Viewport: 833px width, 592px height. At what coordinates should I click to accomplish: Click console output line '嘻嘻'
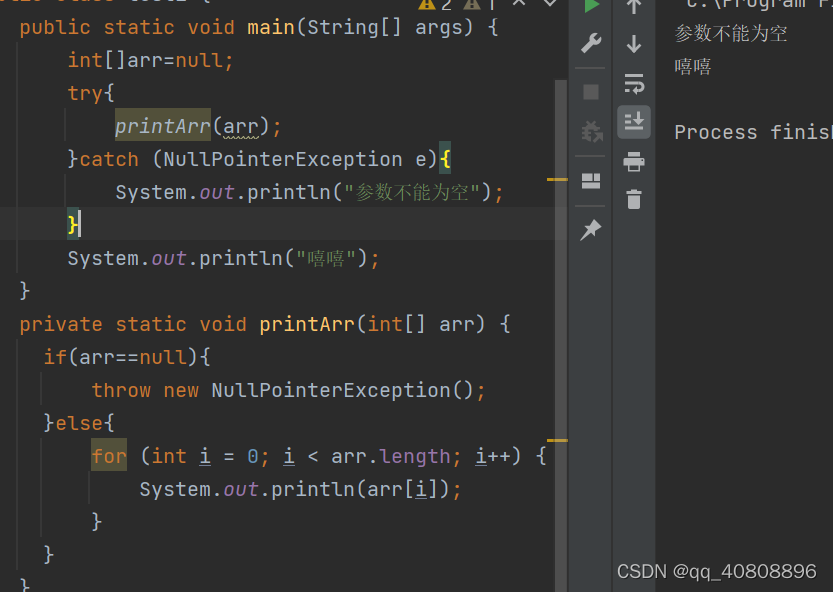(693, 66)
